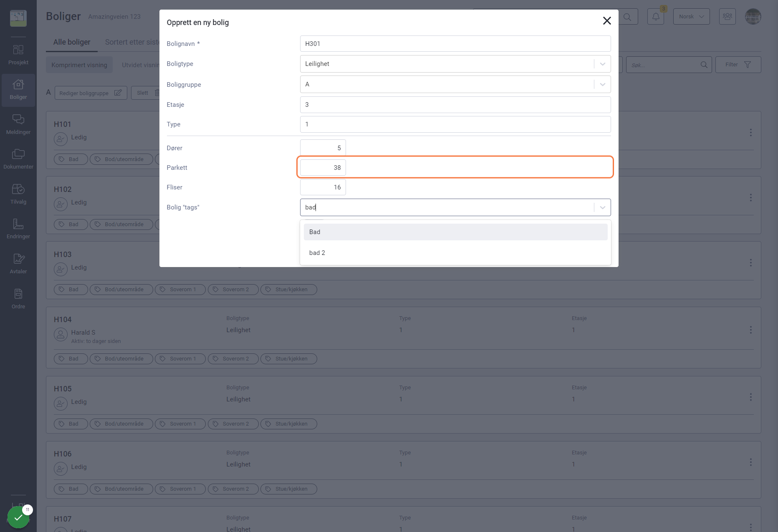The image size is (778, 532).
Task: Open the three-dot menu for H106
Action: coord(751,462)
